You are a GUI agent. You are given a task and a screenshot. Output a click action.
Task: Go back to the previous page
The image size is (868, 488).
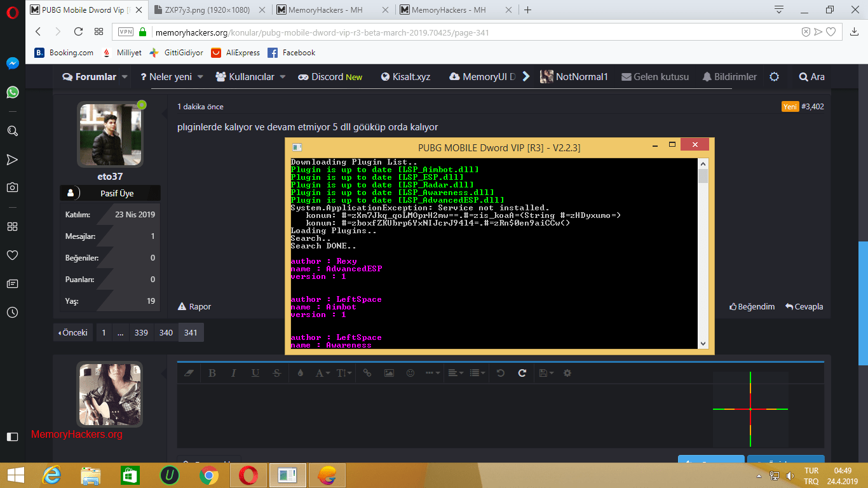38,32
